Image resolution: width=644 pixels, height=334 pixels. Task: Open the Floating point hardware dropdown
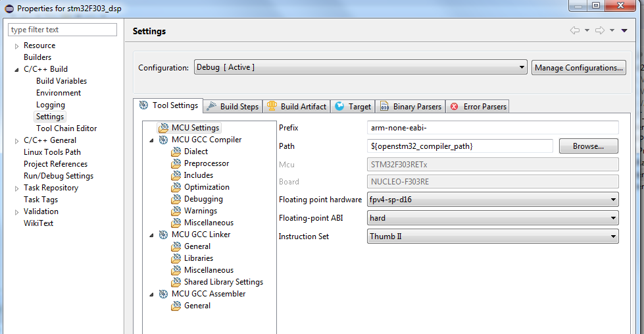click(493, 200)
